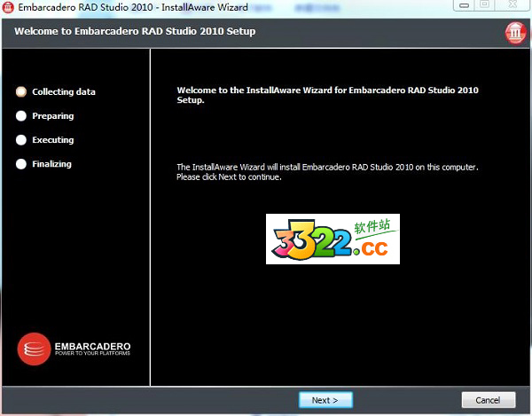Click the Next button to continue setup
The height and width of the screenshot is (416, 532).
pos(325,400)
